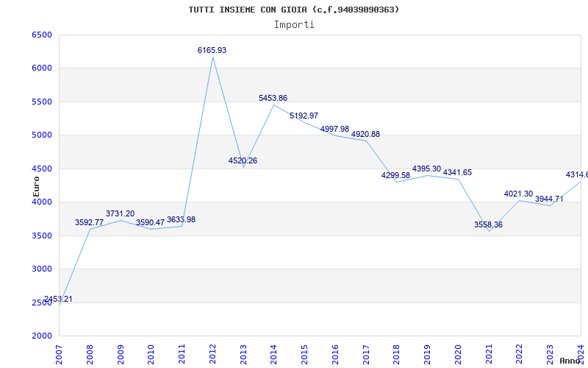Click the 3558.36 data label
Image resolution: width=588 pixels, height=368 pixels.
[488, 224]
